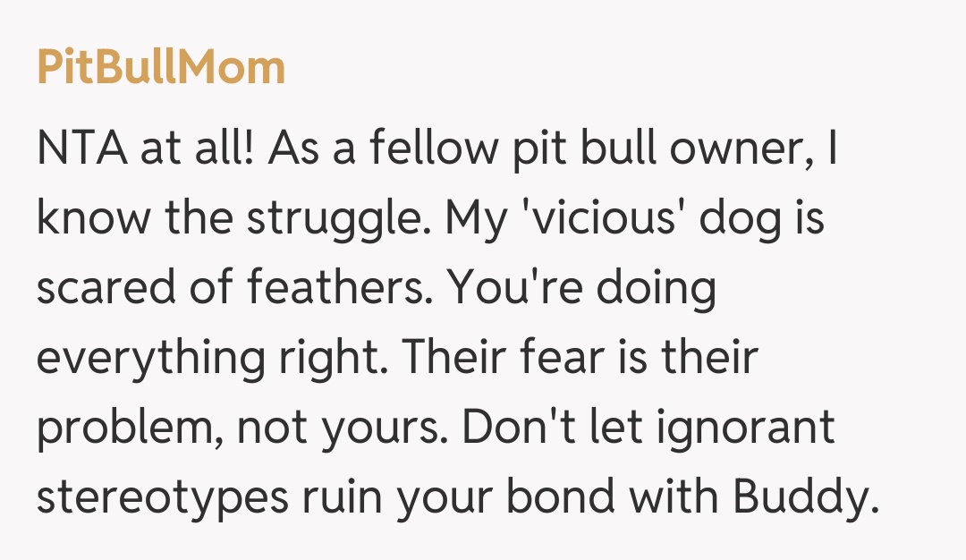Click the word 'fellow' in the first line
Viewport: 966px width, 560px height.
click(429, 149)
